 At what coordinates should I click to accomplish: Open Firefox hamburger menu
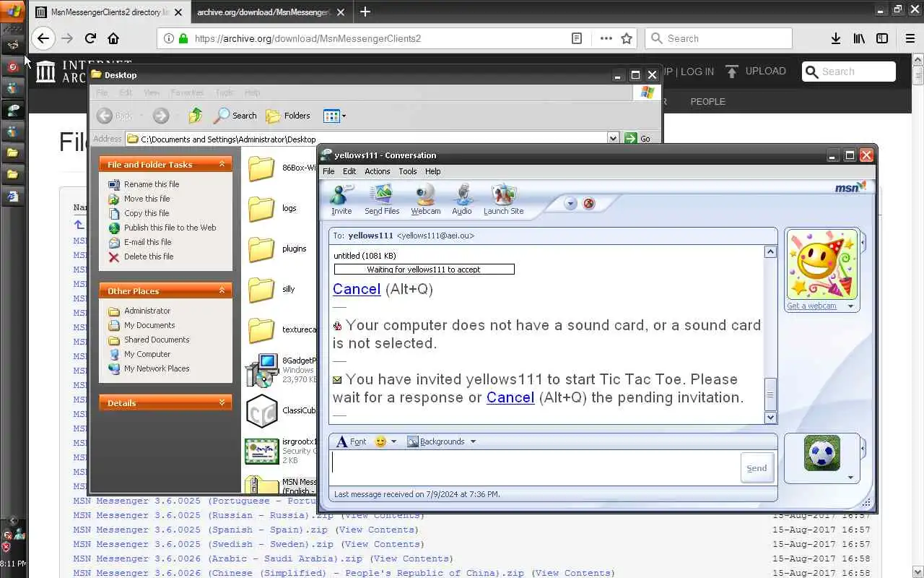pyautogui.click(x=910, y=38)
